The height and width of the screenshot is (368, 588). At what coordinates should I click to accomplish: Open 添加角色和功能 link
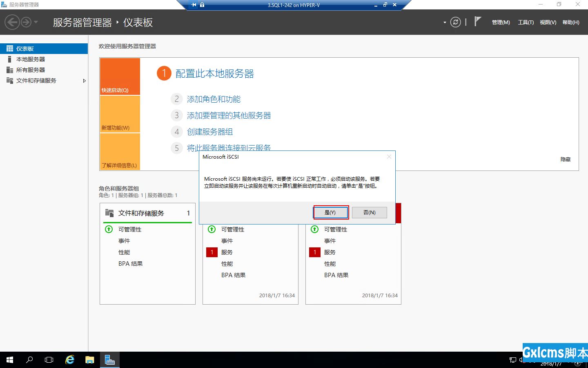[x=214, y=99]
